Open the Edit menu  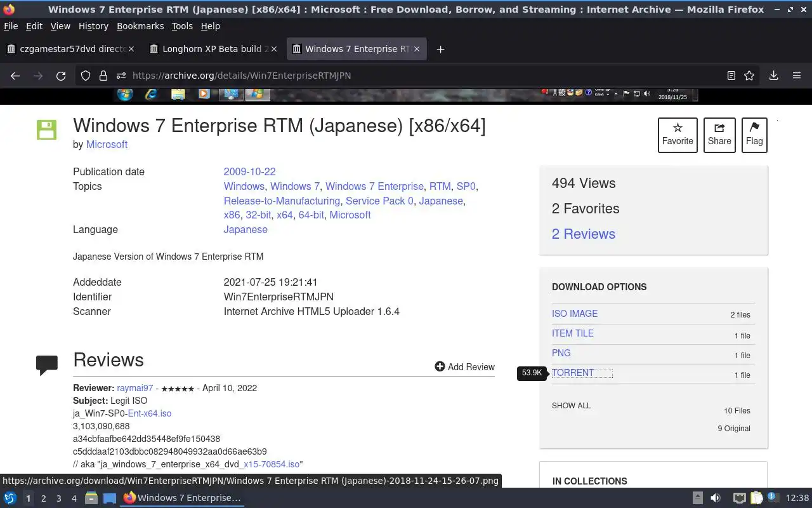[x=34, y=26]
